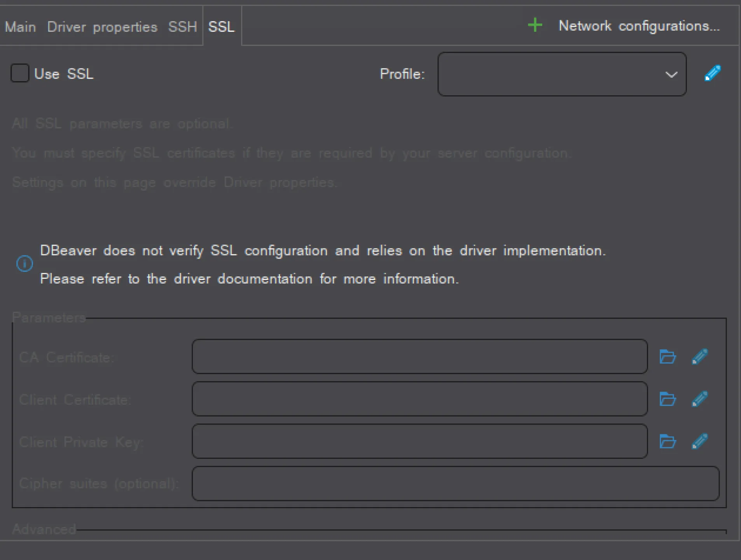Click the Cipher suites input field
Viewport: 741px width, 560px height.
tap(456, 483)
